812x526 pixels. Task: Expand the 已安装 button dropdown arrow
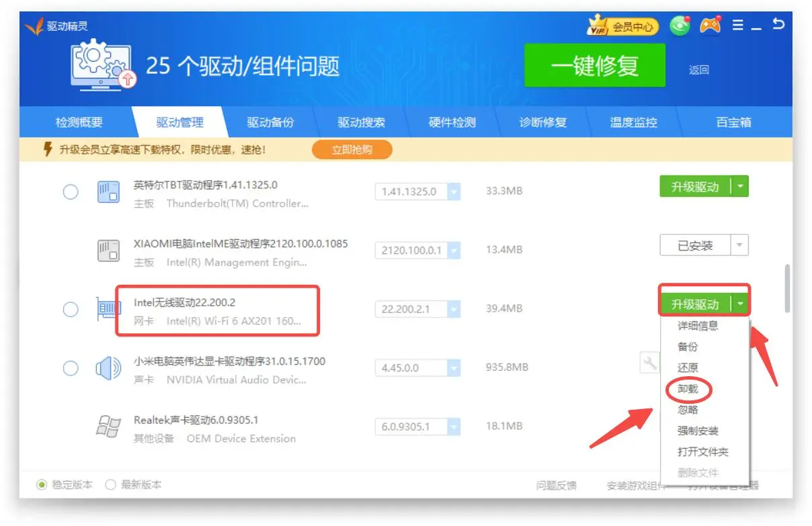point(739,245)
